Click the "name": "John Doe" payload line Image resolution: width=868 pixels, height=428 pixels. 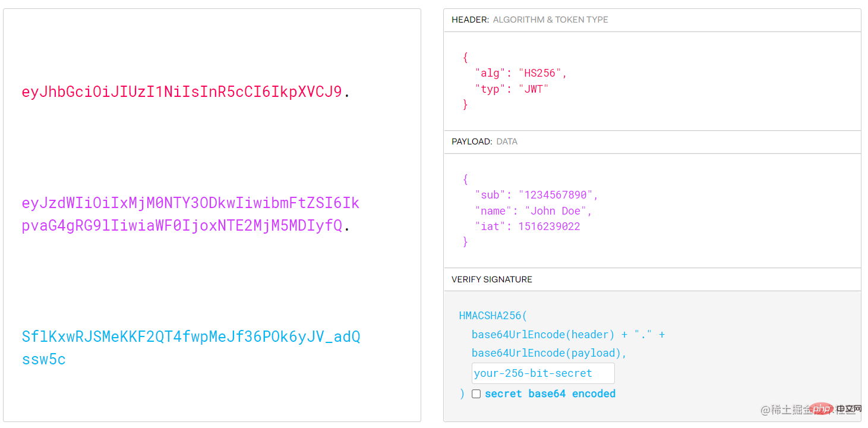point(534,211)
